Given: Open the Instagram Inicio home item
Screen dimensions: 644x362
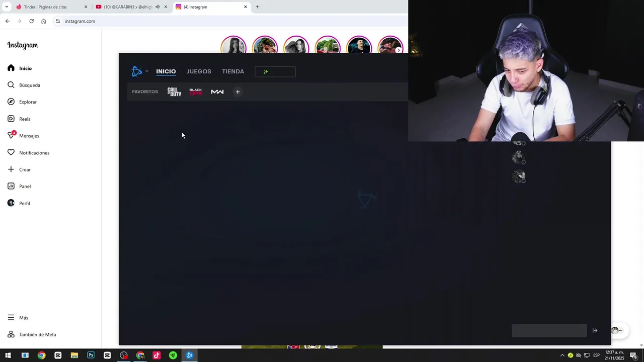Looking at the screenshot, I should (20, 68).
